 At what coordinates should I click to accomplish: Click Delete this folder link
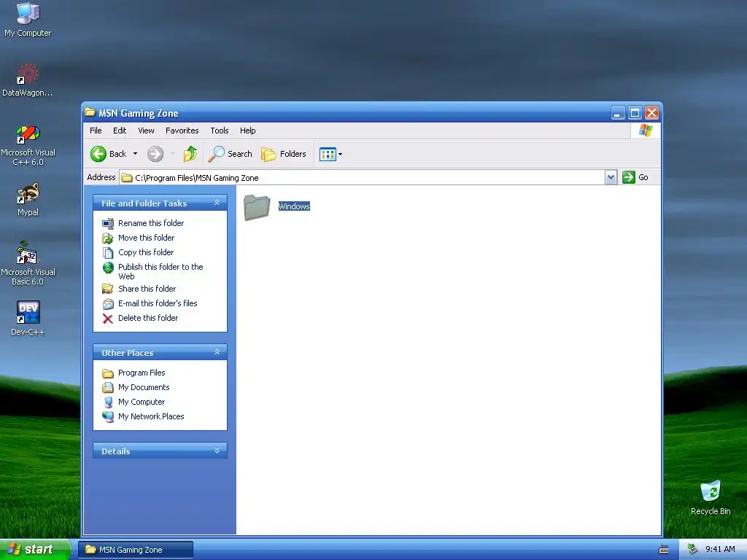(x=148, y=318)
